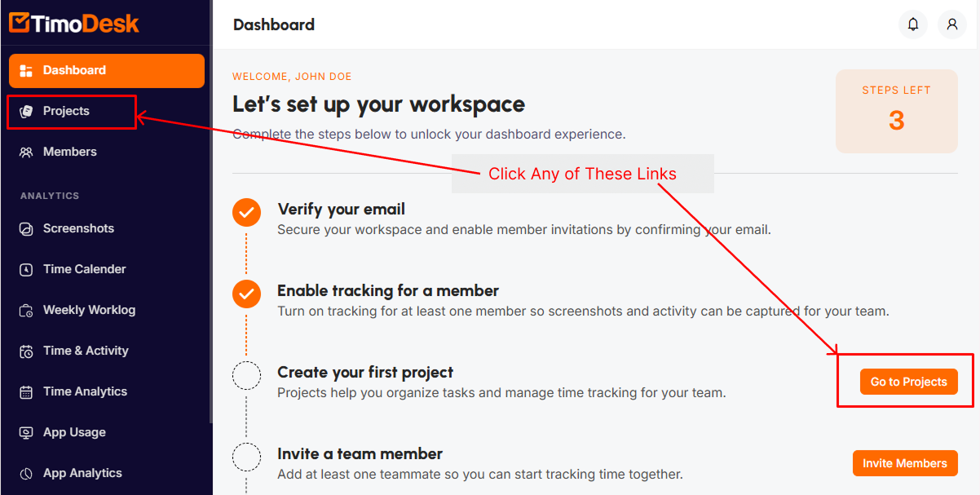Click the Create your first project step circle
Screen dimensions: 980x495
pos(246,376)
